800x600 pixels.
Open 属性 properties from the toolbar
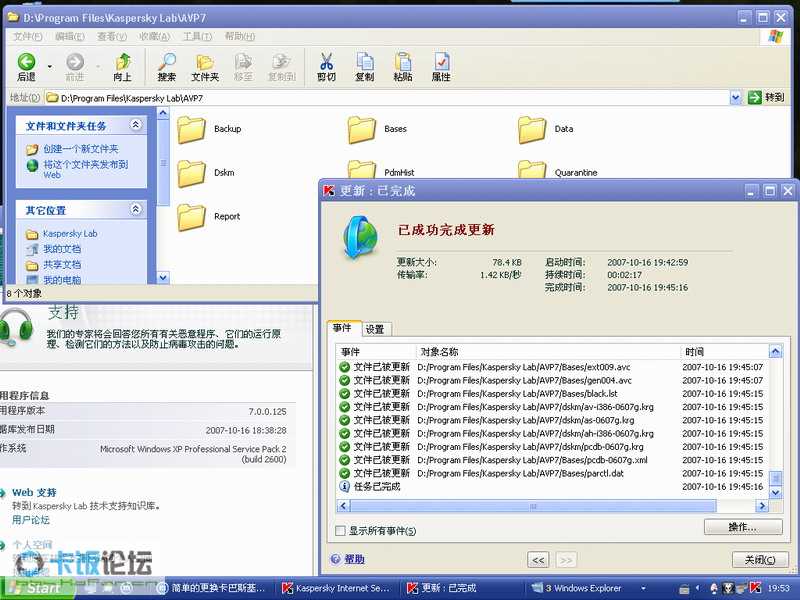pos(441,67)
